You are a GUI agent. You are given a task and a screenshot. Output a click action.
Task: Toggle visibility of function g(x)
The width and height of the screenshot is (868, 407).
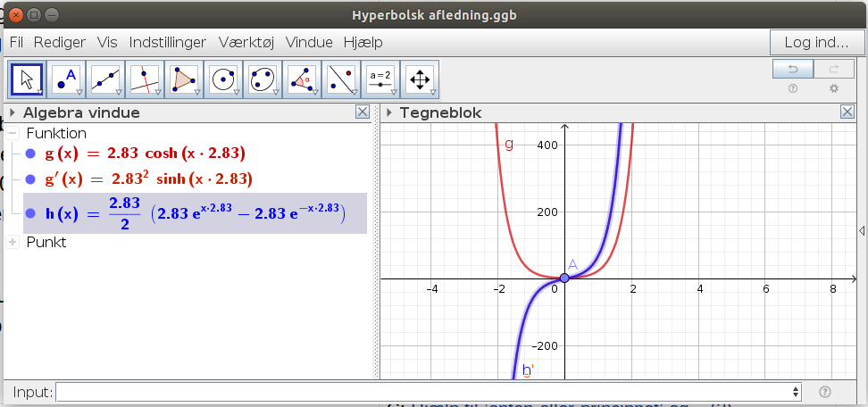coord(30,154)
